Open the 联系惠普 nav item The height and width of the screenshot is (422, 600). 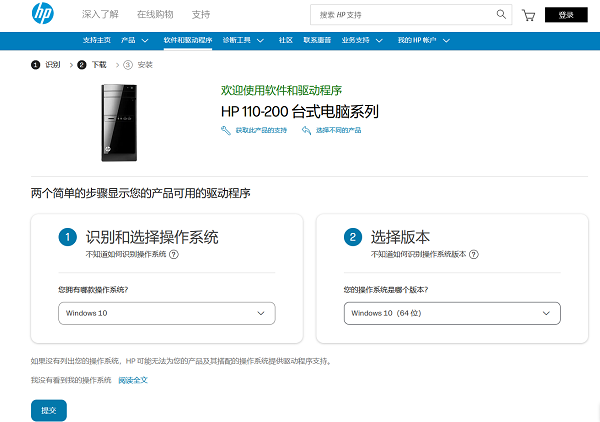pos(317,40)
